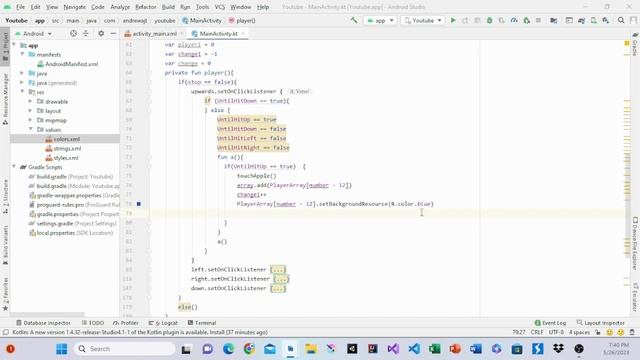Viewport: 640px width, 360px height.
Task: Open the VCS menu
Action: [220, 7]
